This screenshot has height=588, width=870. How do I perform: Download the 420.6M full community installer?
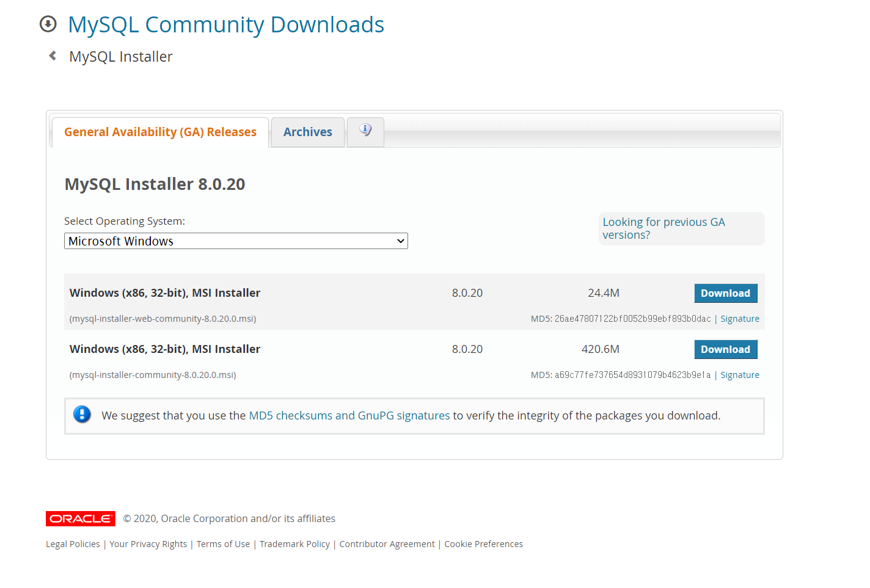pos(726,349)
